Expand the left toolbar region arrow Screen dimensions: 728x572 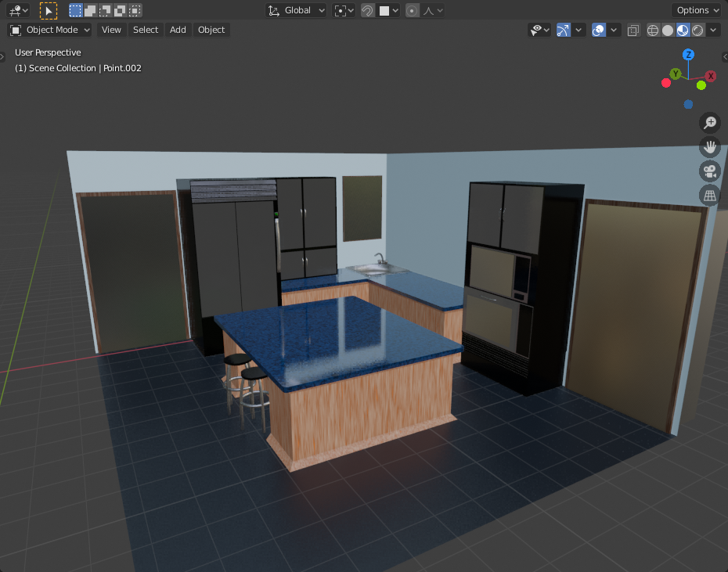[2, 57]
